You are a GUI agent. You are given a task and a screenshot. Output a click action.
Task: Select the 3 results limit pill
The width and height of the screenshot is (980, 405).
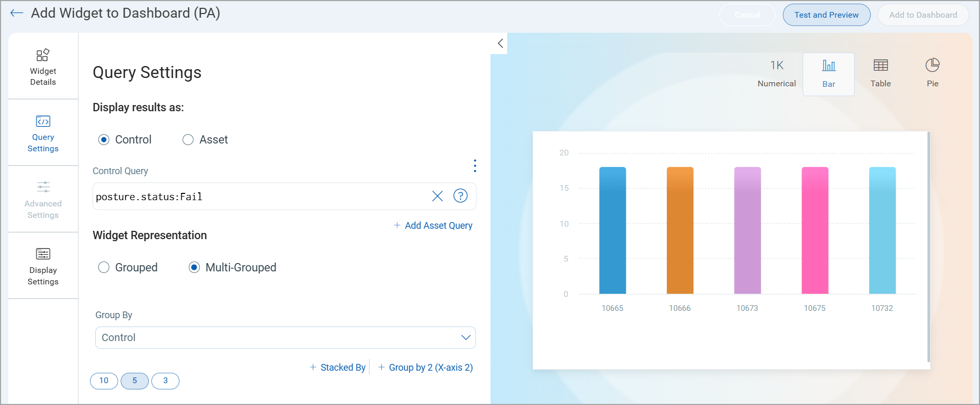point(165,381)
